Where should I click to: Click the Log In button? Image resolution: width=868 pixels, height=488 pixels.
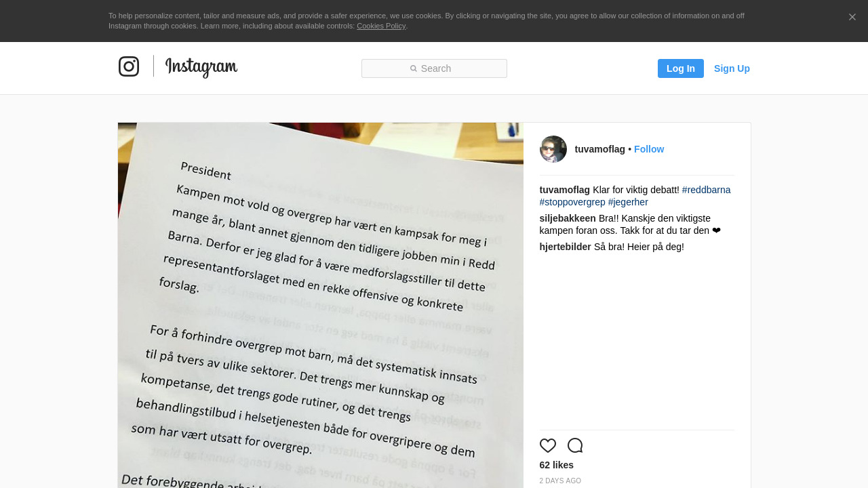pyautogui.click(x=681, y=68)
